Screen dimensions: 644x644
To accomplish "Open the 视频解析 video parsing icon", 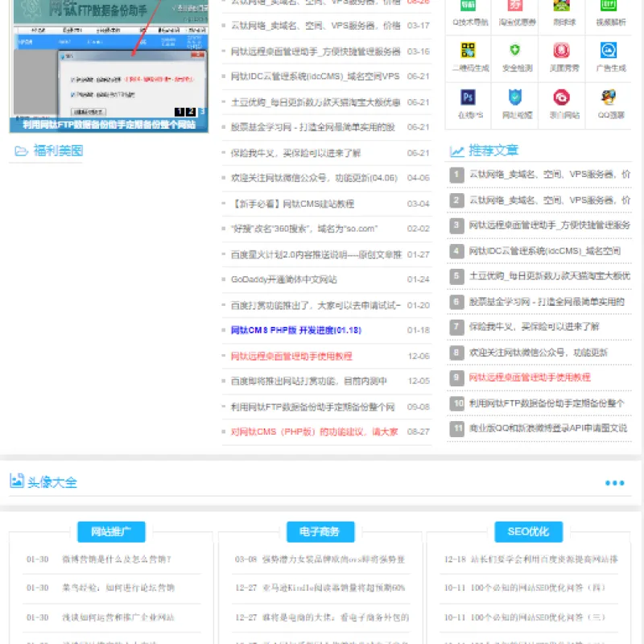I will [609, 6].
